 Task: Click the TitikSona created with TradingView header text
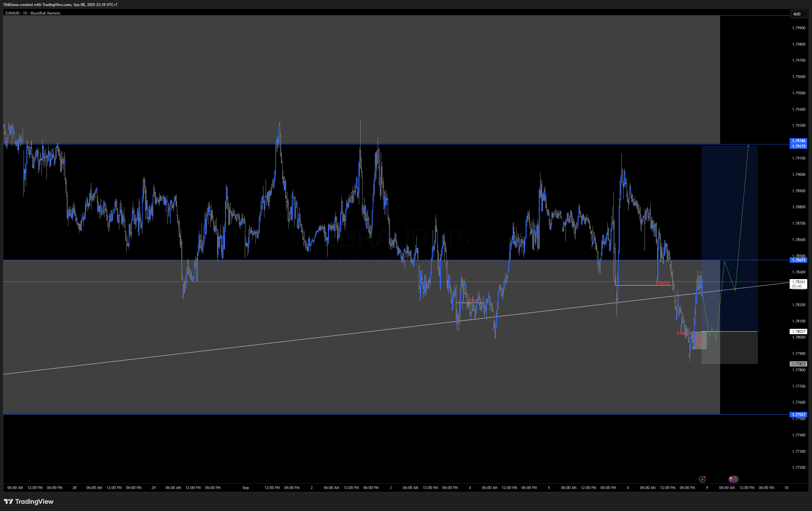point(60,5)
